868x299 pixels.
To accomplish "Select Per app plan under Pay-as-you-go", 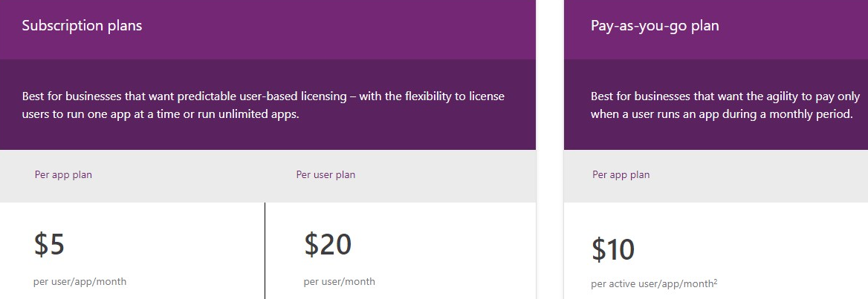I will (x=621, y=174).
